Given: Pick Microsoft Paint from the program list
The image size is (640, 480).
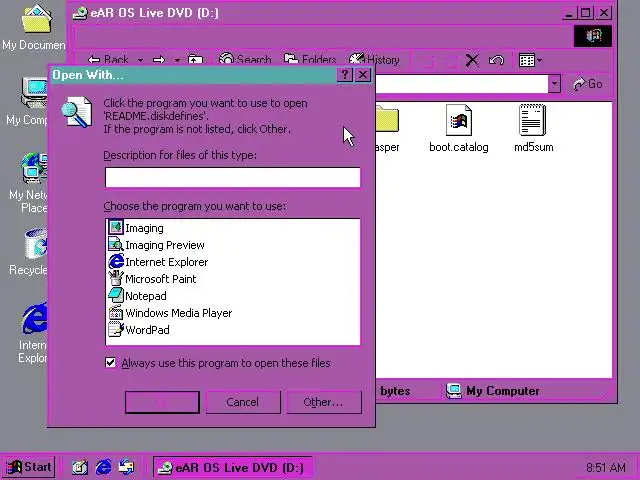Looking at the screenshot, I should click(x=152, y=279).
